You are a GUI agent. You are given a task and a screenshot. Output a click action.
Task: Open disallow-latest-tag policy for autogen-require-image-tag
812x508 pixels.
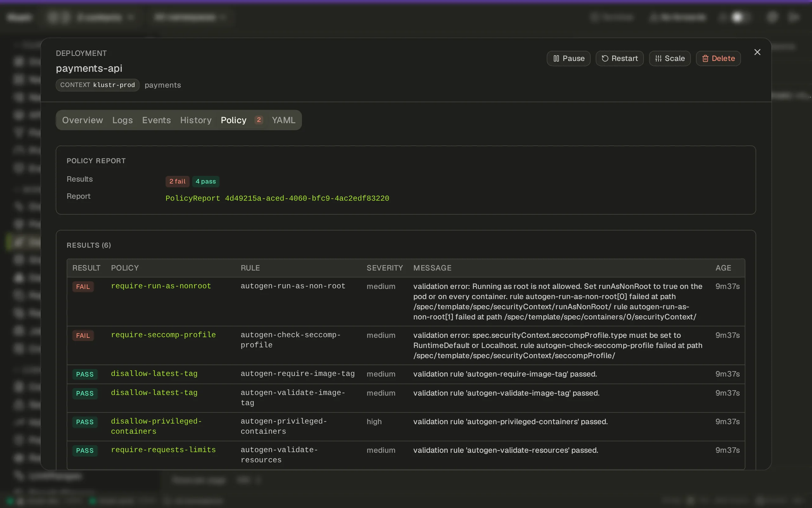click(x=154, y=374)
